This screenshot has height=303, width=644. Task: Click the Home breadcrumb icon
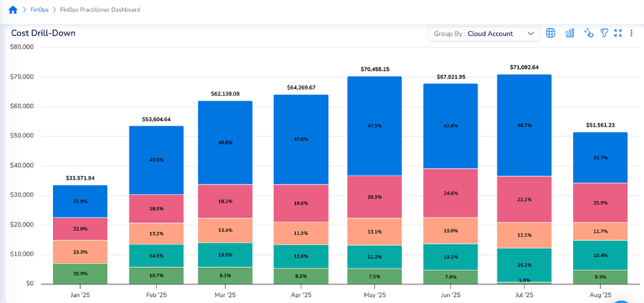[x=12, y=10]
